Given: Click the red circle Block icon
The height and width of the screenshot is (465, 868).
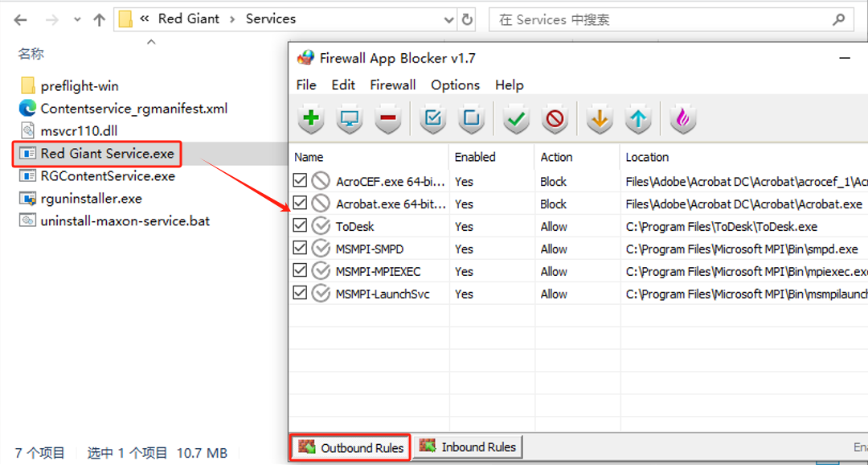Looking at the screenshot, I should pyautogui.click(x=555, y=118).
